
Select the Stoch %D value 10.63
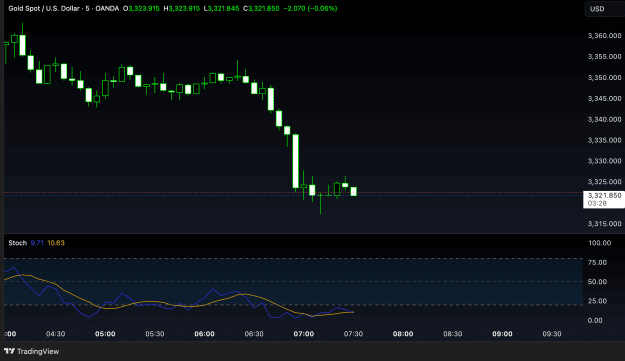pyautogui.click(x=56, y=243)
